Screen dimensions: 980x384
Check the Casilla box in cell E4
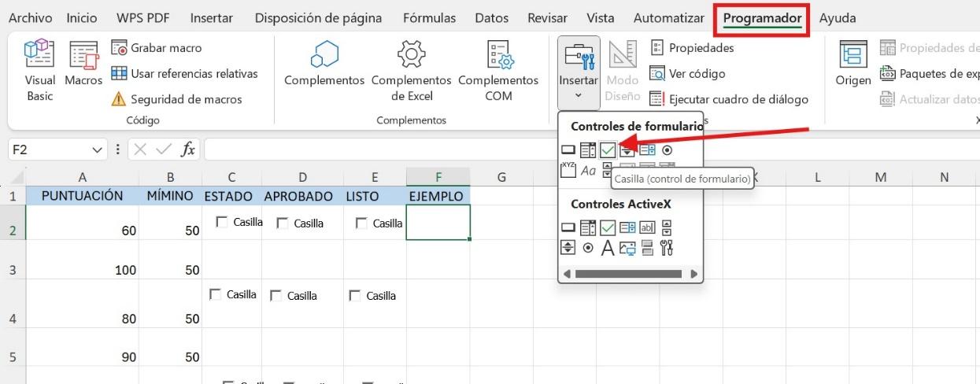[x=354, y=296]
